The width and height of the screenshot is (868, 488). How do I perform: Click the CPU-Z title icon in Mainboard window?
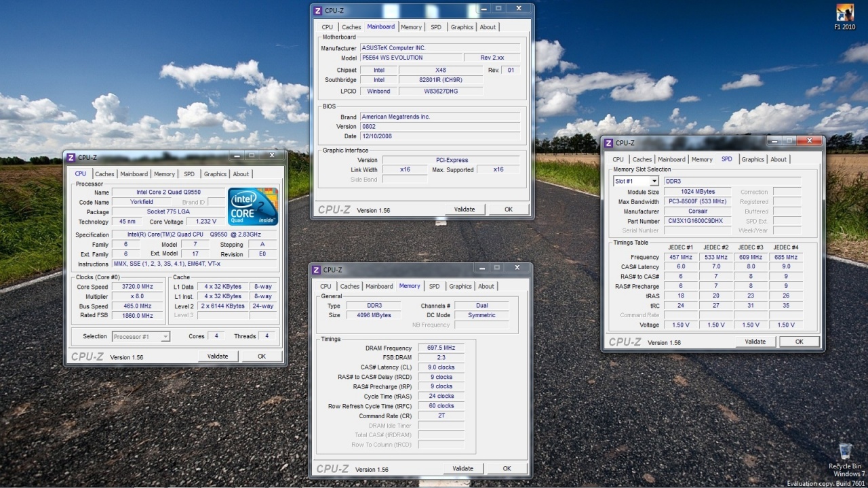click(x=318, y=10)
